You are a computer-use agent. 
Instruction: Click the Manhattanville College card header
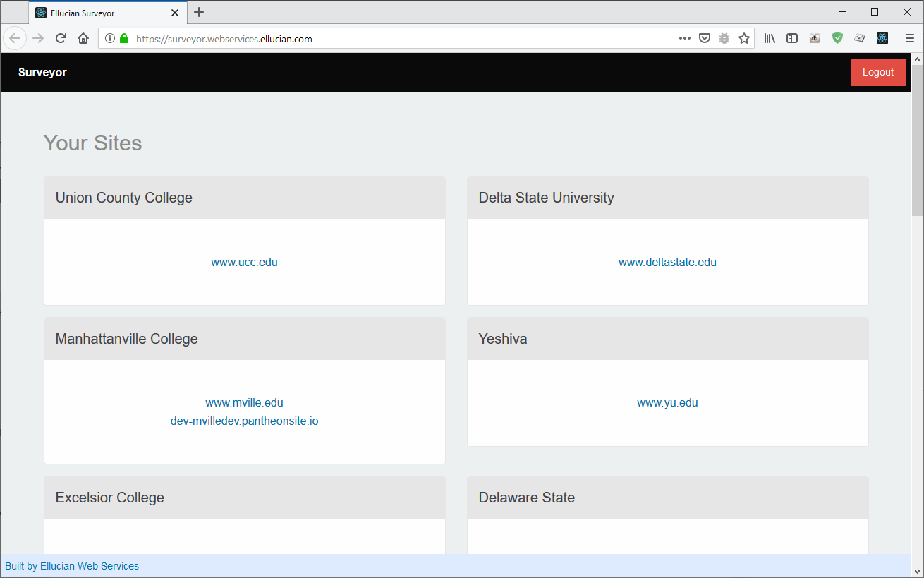(244, 339)
